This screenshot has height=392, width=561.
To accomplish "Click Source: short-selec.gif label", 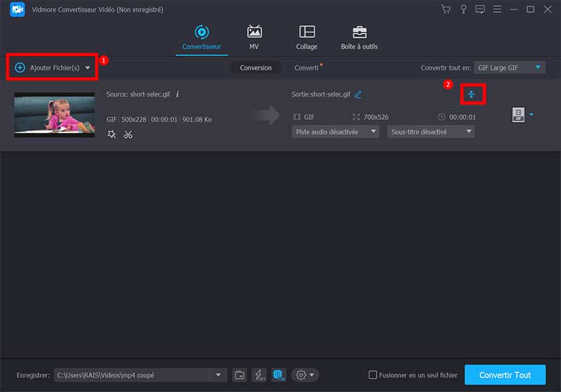I will click(138, 94).
